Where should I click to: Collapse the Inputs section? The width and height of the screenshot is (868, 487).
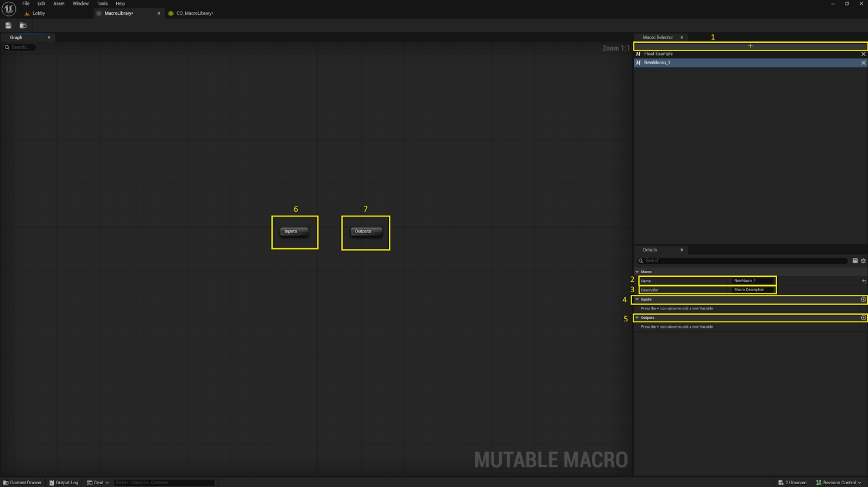(x=637, y=300)
